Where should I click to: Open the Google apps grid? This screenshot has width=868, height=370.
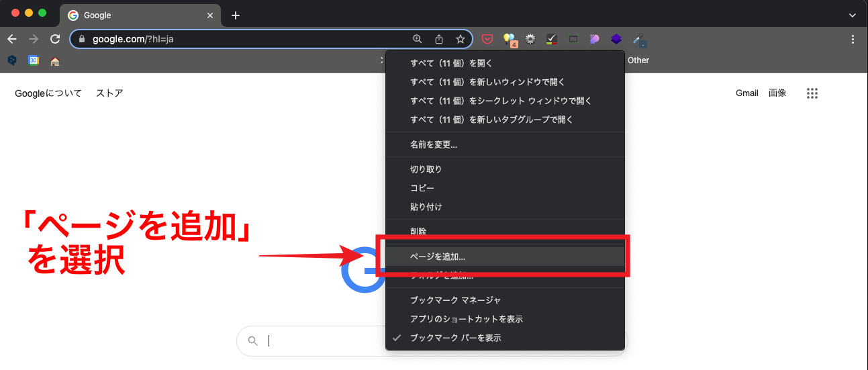(x=812, y=93)
